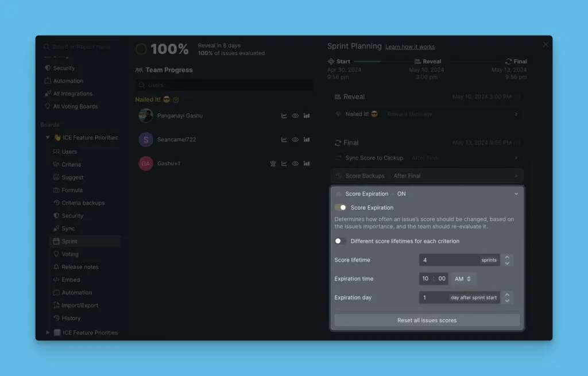This screenshot has height=376, width=588.
Task: Open the Learn how it works link
Action: (410, 47)
